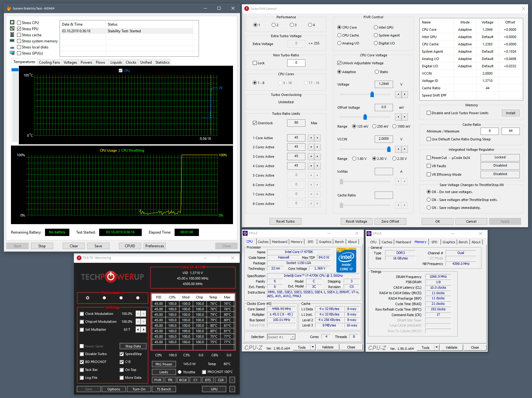Click the small dash button next to CLR

coord(232,380)
